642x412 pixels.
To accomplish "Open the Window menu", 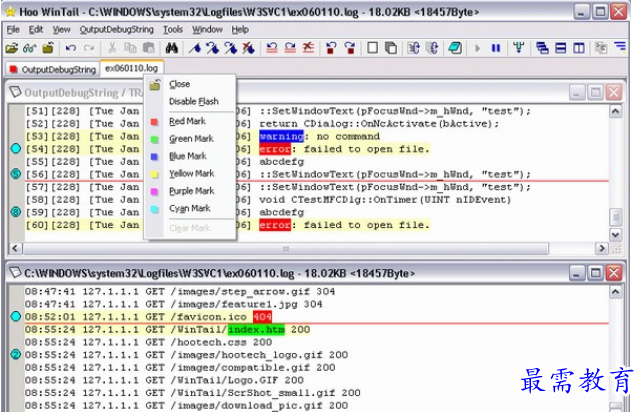I will 208,29.
